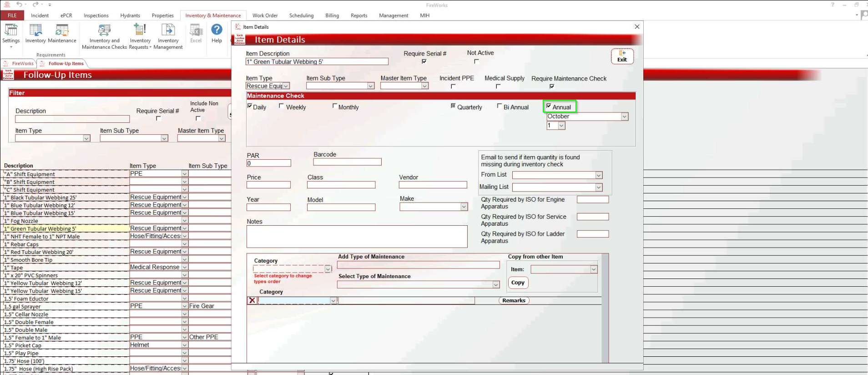Image resolution: width=868 pixels, height=375 pixels.
Task: Click into the Notes text area
Action: pyautogui.click(x=357, y=237)
